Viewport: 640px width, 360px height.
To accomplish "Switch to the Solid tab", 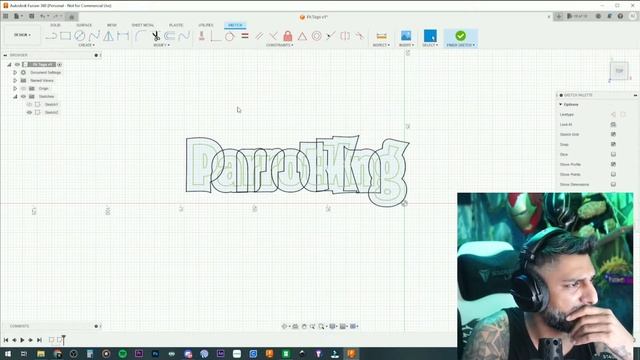I will (x=55, y=25).
